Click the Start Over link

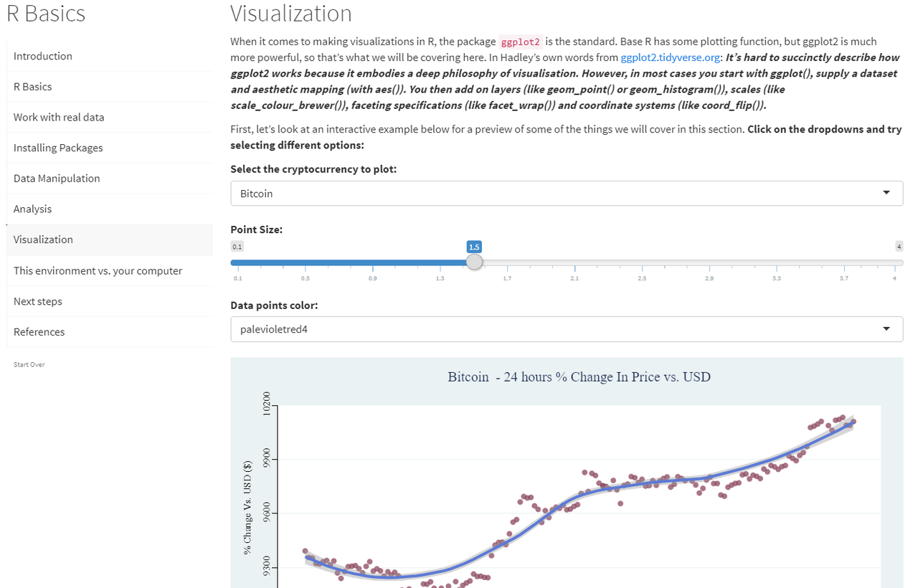pyautogui.click(x=29, y=364)
